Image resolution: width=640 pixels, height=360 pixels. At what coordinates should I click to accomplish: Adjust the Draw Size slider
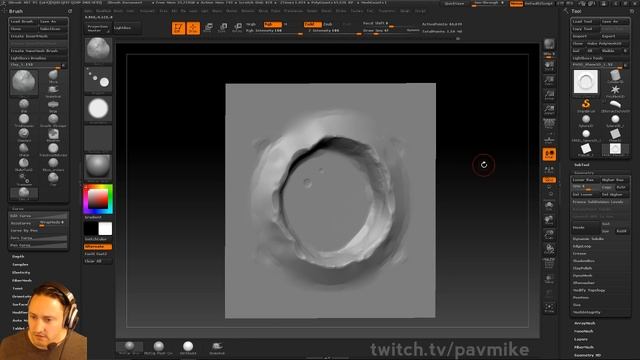pos(384,31)
